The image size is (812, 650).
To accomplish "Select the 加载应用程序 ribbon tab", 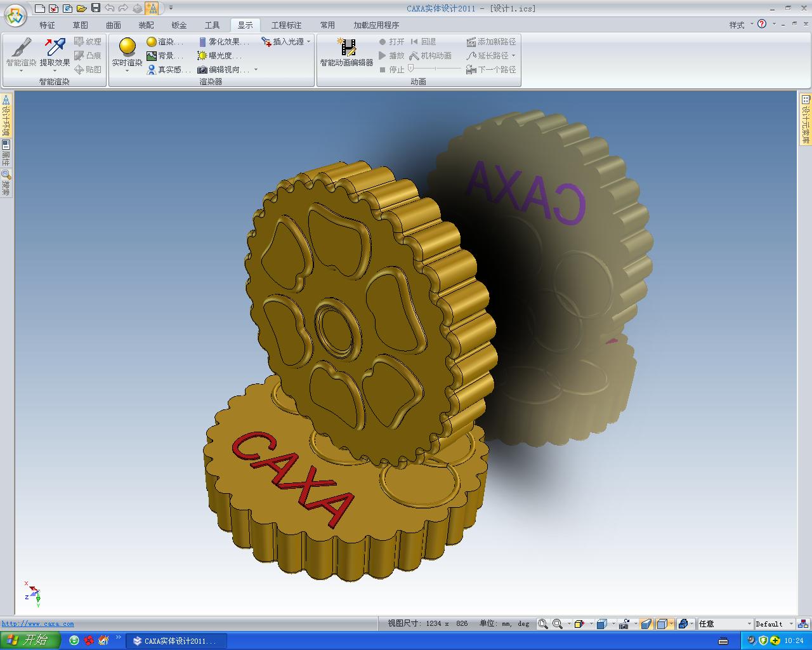I will click(x=377, y=25).
